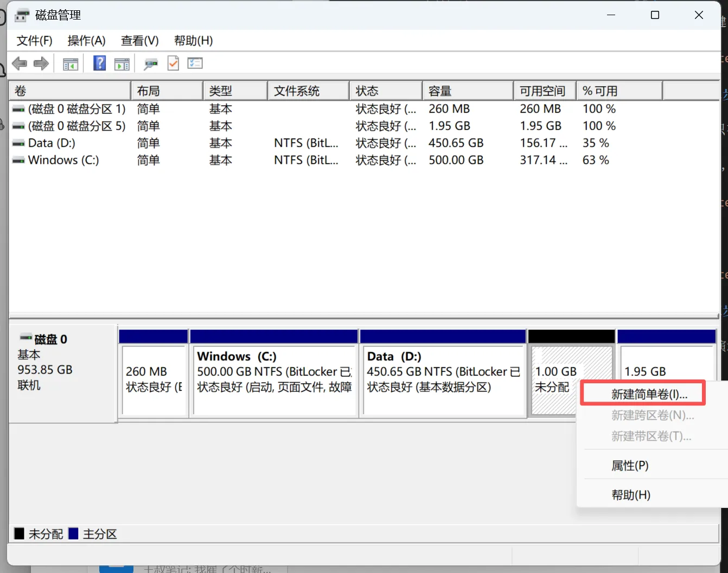
Task: Minimize the 磁盘管理 window
Action: tap(611, 15)
